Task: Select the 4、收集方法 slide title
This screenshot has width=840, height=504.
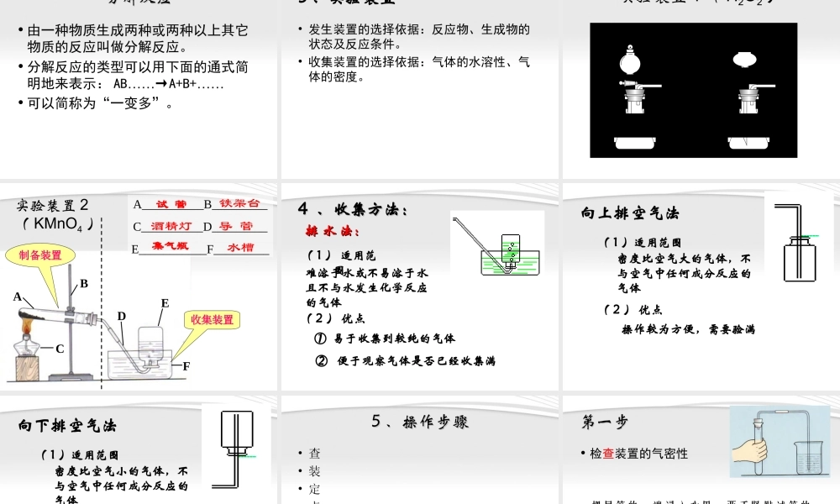Action: [x=353, y=209]
